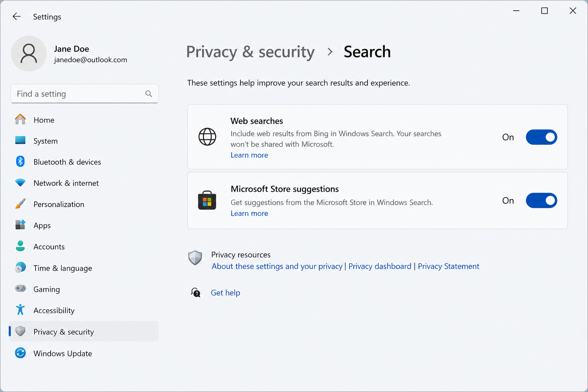Click janedoe@outlook.com email text
Screen dimensions: 588x392
pyautogui.click(x=90, y=60)
